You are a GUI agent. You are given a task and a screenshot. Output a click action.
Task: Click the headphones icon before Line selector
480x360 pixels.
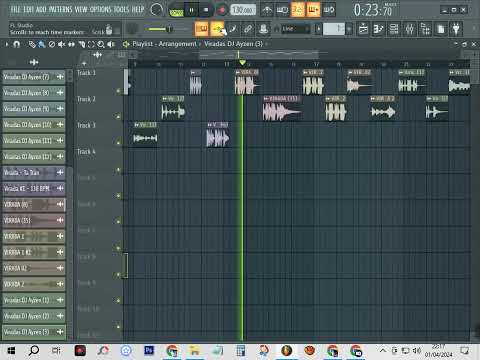pos(276,29)
